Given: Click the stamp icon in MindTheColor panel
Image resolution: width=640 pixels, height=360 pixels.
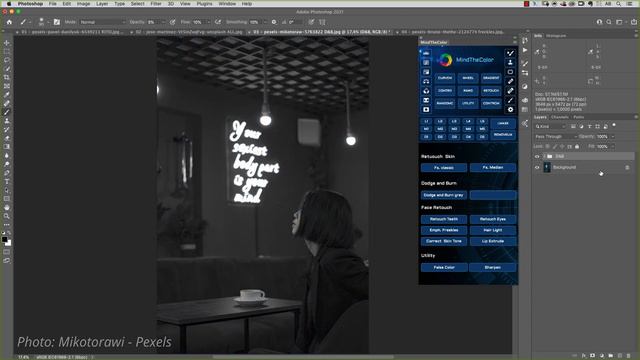Looking at the screenshot, I should pos(510,62).
